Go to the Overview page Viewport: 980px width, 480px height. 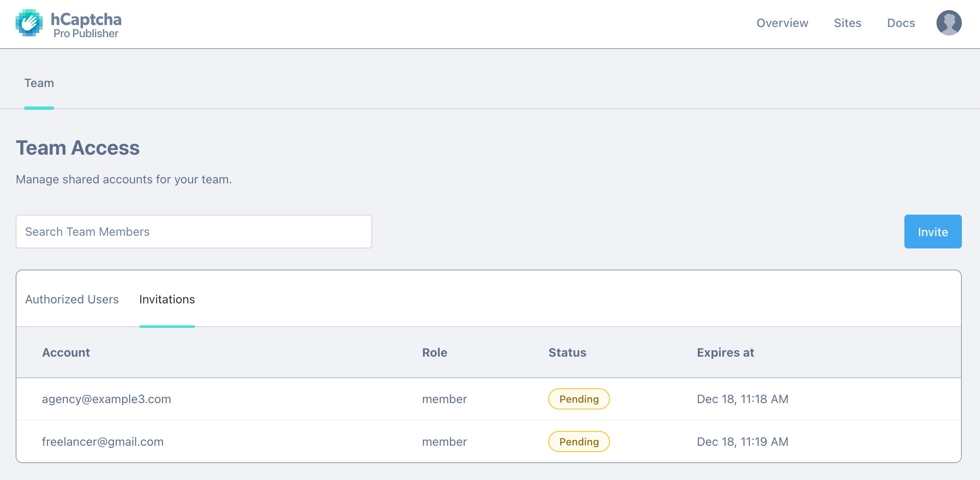point(782,23)
